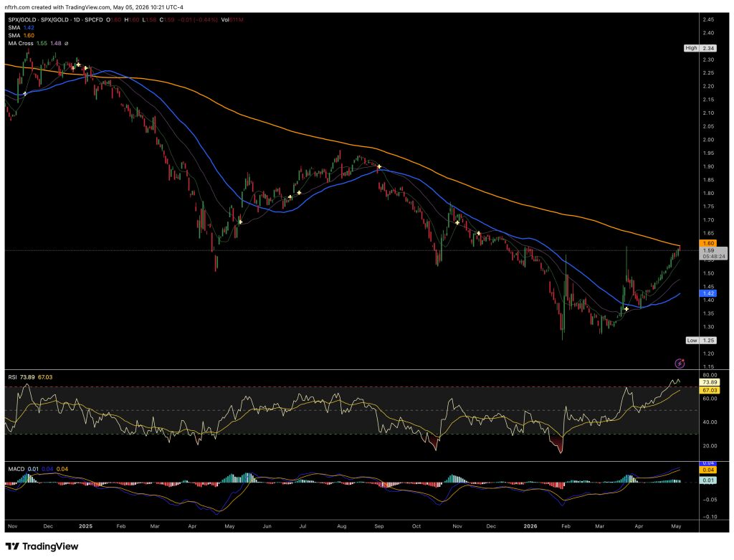Click the orange MACD 0.04 axis tag
The height and width of the screenshot is (560, 734).
click(708, 470)
